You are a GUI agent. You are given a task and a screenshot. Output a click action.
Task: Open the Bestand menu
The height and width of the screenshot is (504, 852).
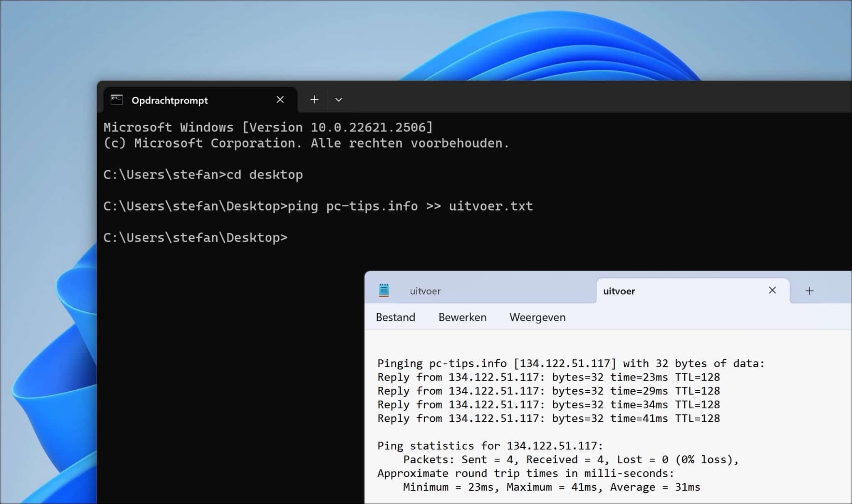[395, 317]
